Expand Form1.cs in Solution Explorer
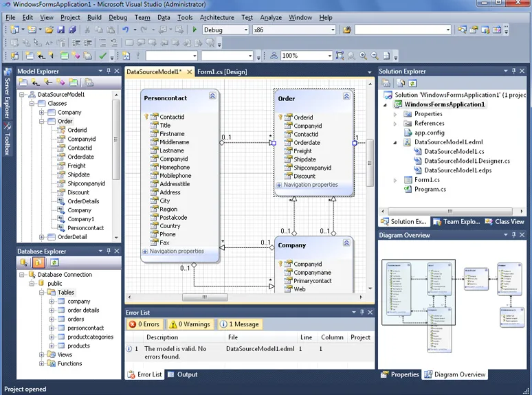The height and width of the screenshot is (395, 532). 395,181
